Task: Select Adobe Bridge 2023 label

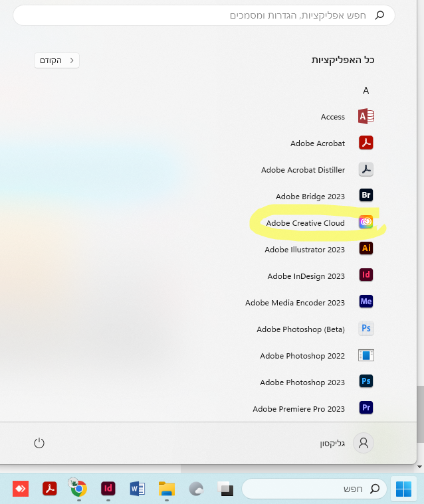Action: (310, 197)
